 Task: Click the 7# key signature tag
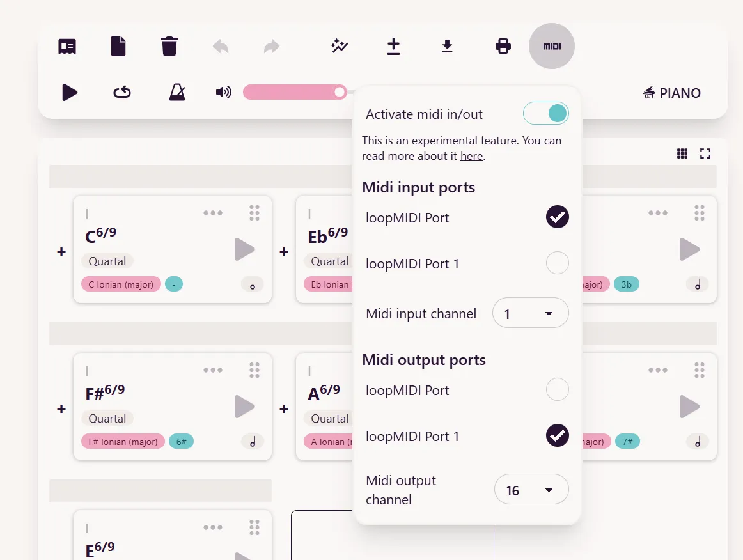[x=627, y=442]
